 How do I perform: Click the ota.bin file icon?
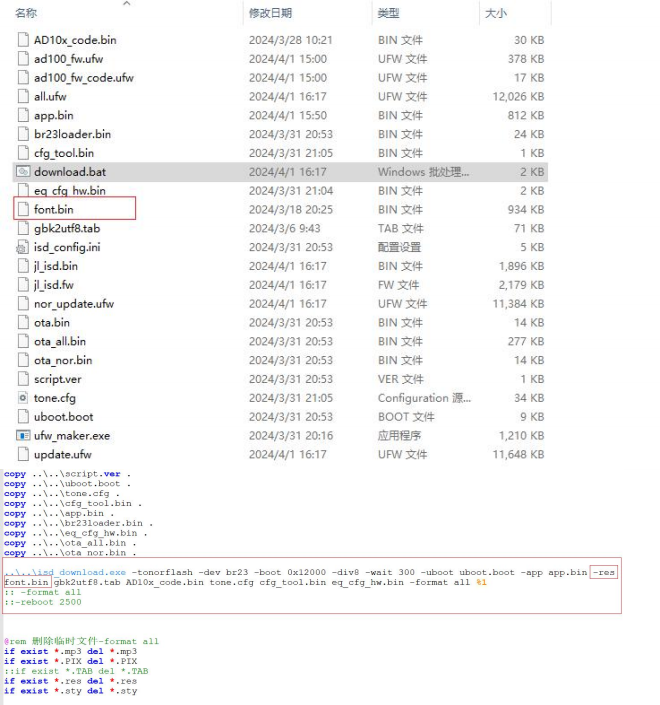point(23,323)
